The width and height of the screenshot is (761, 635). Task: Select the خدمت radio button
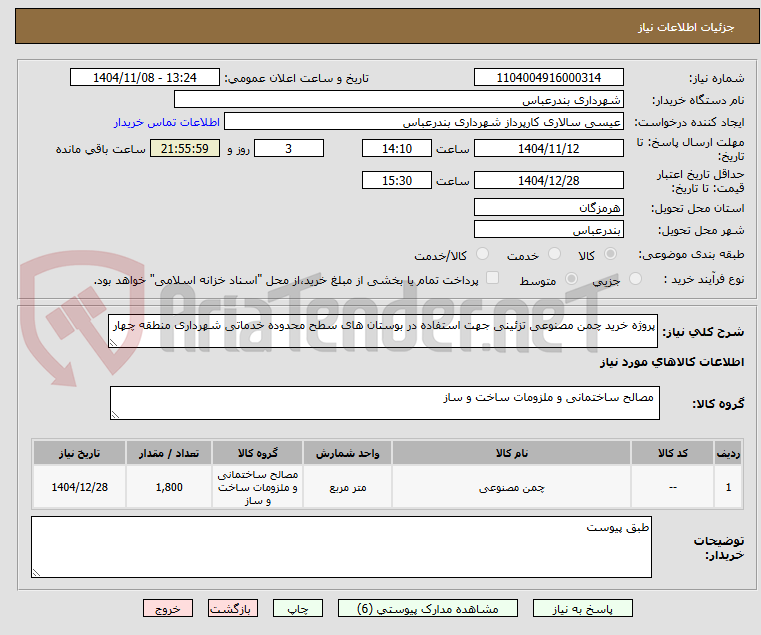pos(554,254)
